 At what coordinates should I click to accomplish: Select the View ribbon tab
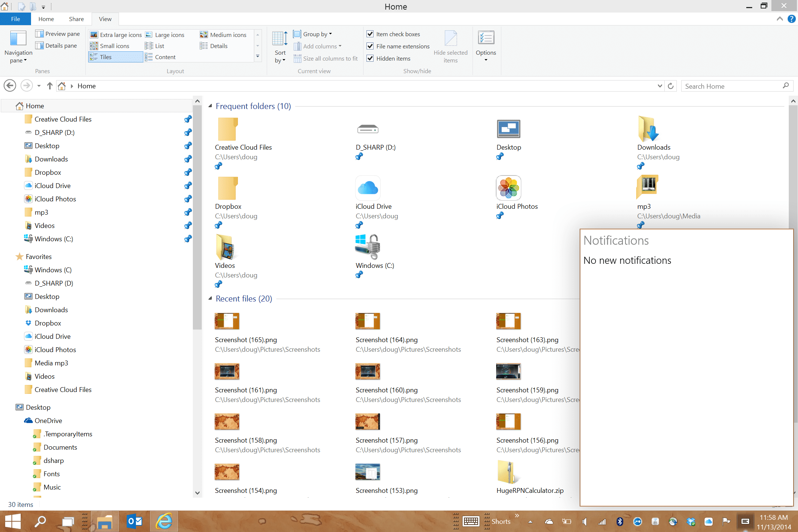tap(105, 19)
